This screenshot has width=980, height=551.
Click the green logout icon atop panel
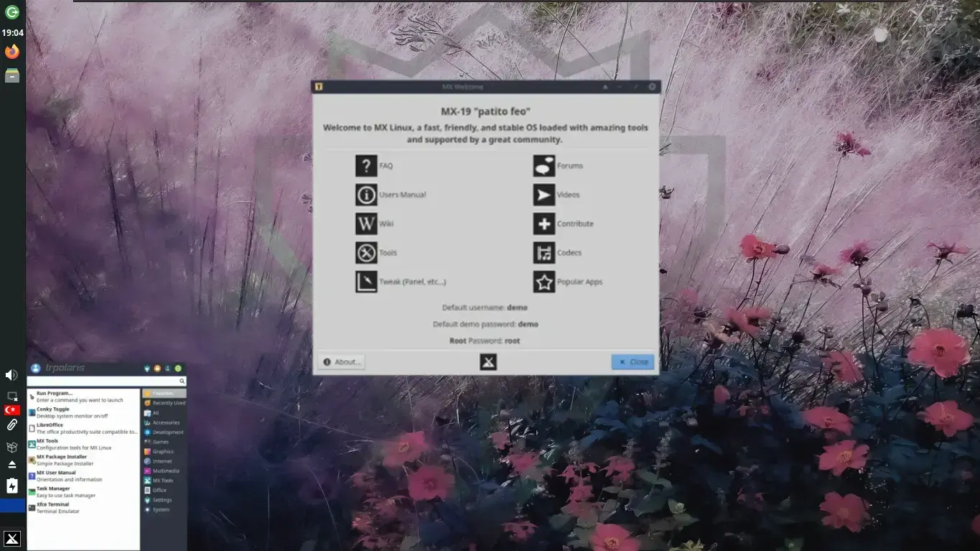[x=12, y=11]
